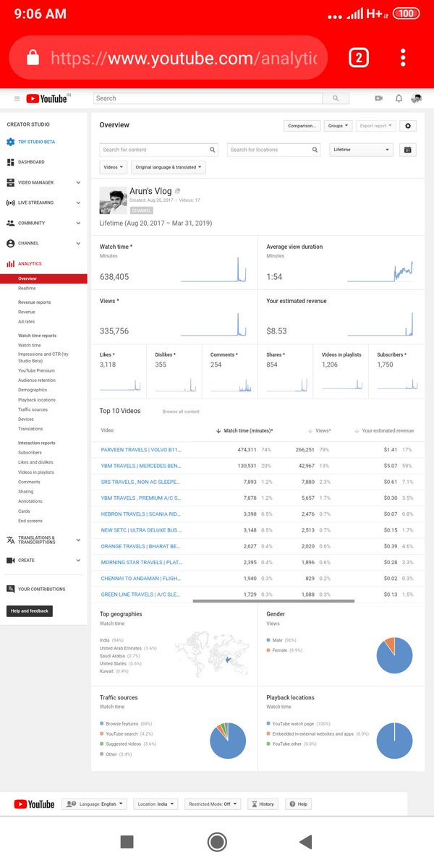The width and height of the screenshot is (434, 868).
Task: Open Audience retention report
Action: (37, 380)
